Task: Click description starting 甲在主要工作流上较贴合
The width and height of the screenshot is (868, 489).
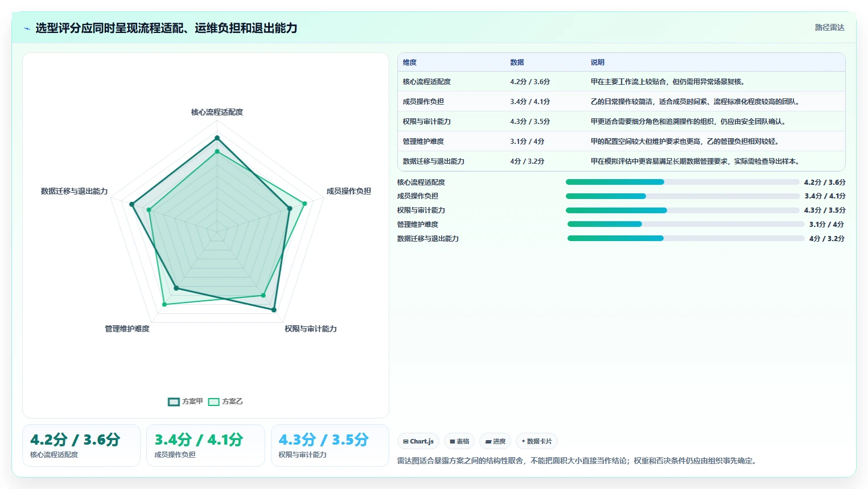Action: 668,82
